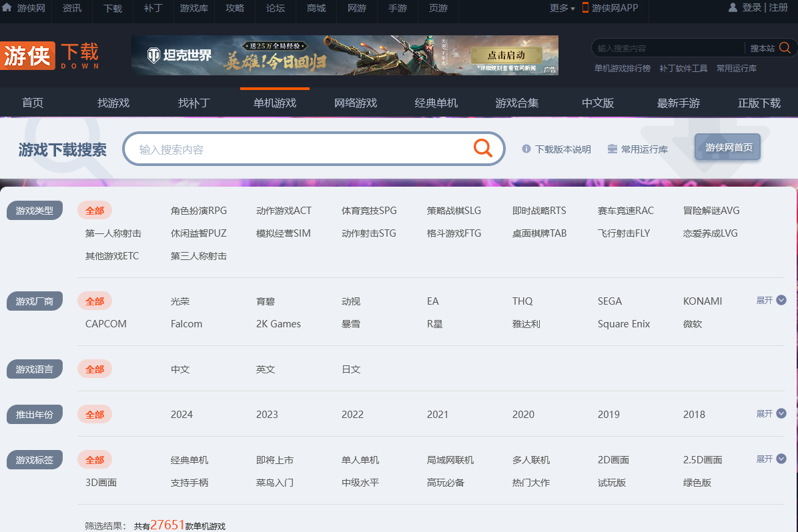
Task: Expand the 游戏厂商 list with 展开
Action: pyautogui.click(x=771, y=301)
